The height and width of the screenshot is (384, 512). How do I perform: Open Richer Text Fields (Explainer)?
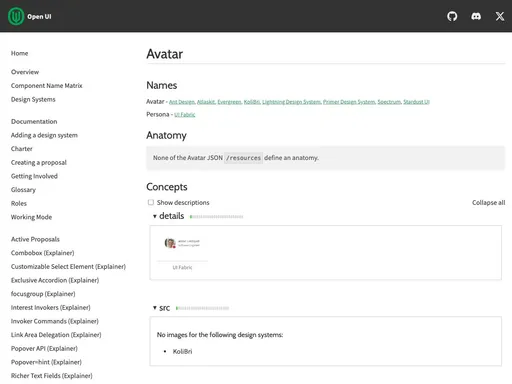coord(51,376)
